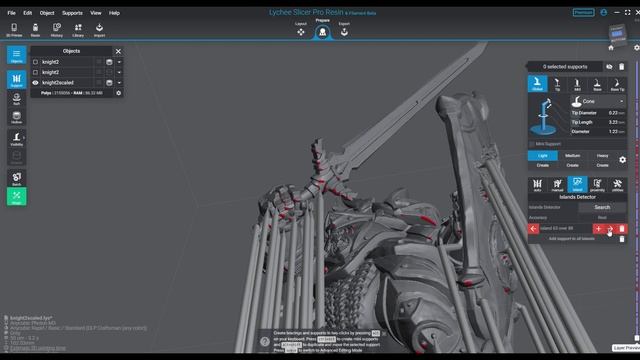This screenshot has height=360, width=640.
Task: Select the Raft sidebar tool
Action: pos(17,99)
